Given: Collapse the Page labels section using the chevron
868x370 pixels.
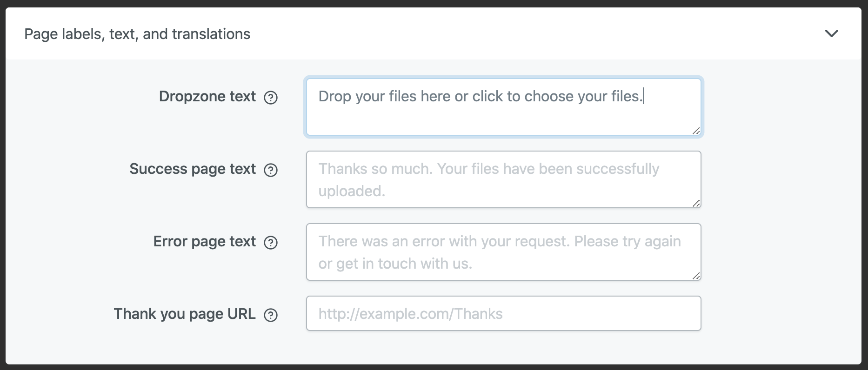Looking at the screenshot, I should pos(831,33).
